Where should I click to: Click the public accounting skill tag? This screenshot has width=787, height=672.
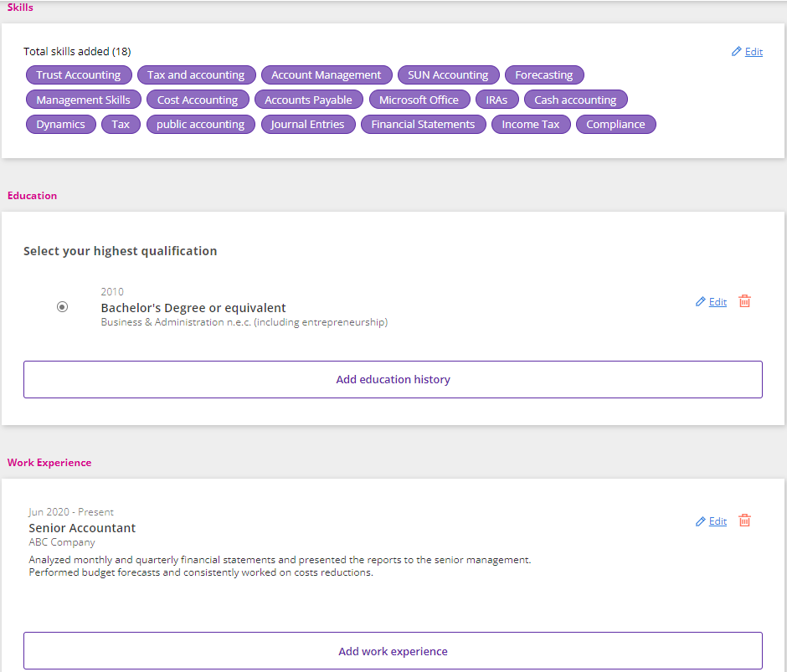tap(201, 124)
